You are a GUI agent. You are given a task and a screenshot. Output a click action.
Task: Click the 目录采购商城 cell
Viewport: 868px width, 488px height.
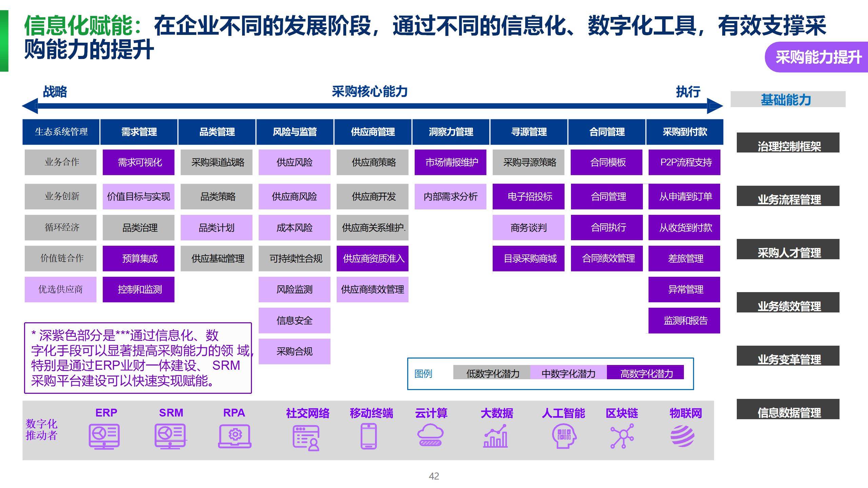[529, 259]
